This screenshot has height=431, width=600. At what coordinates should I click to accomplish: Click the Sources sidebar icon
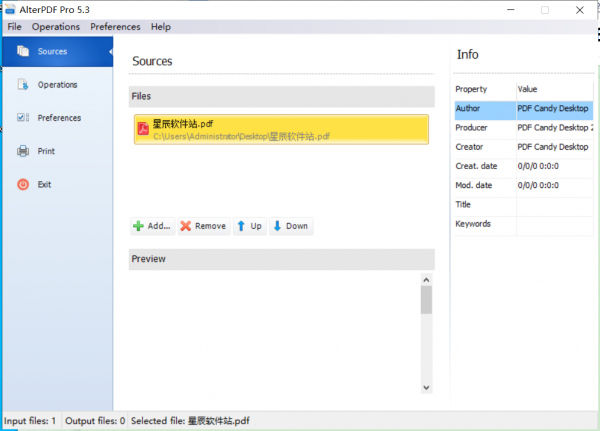(23, 51)
